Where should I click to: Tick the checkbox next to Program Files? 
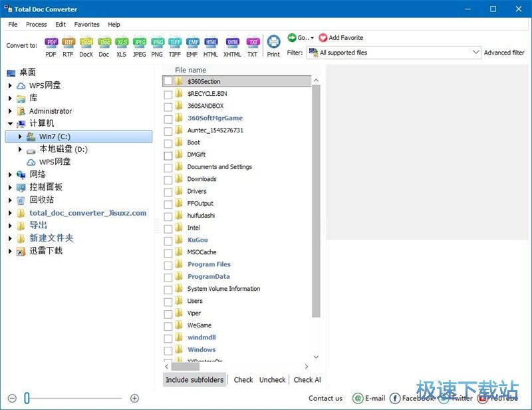coord(168,264)
